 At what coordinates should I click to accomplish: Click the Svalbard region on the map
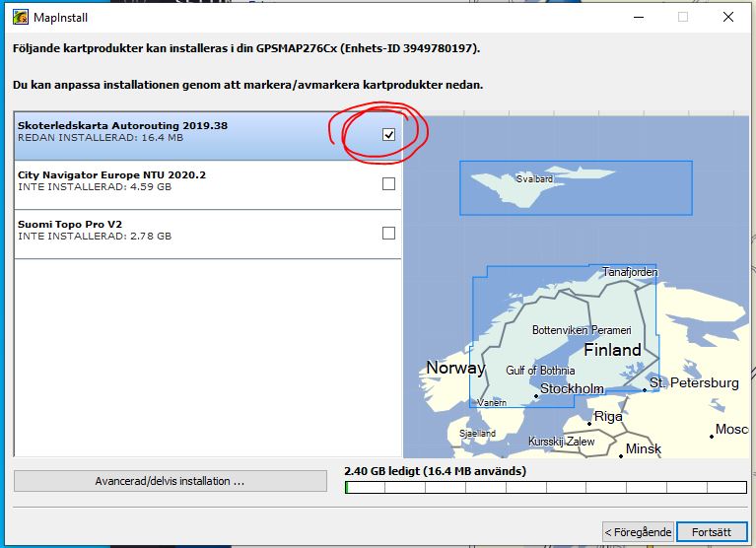click(x=535, y=180)
